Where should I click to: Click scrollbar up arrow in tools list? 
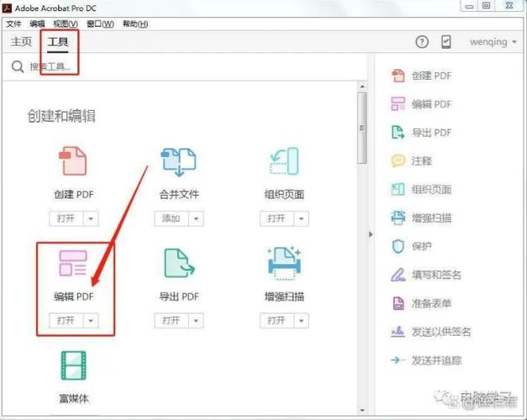pyautogui.click(x=362, y=87)
